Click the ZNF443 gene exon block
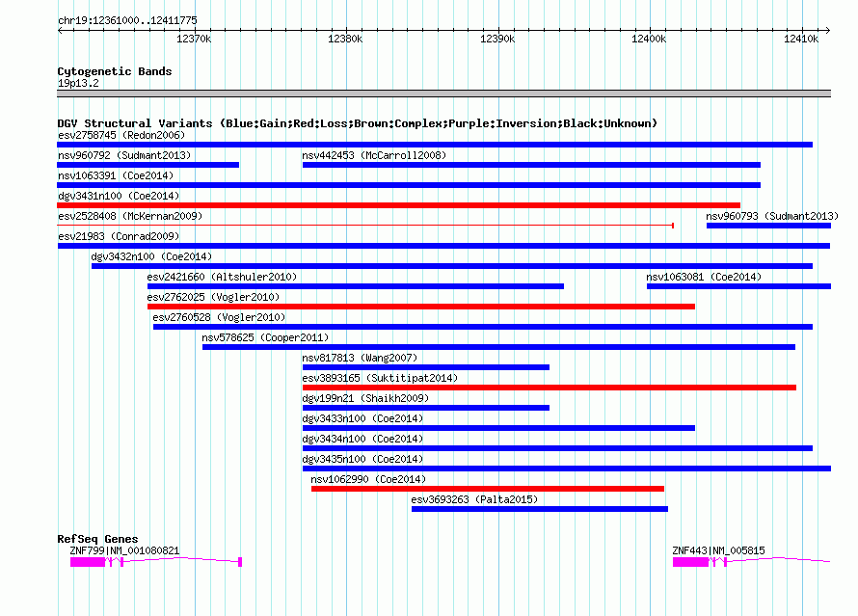 tap(690, 562)
